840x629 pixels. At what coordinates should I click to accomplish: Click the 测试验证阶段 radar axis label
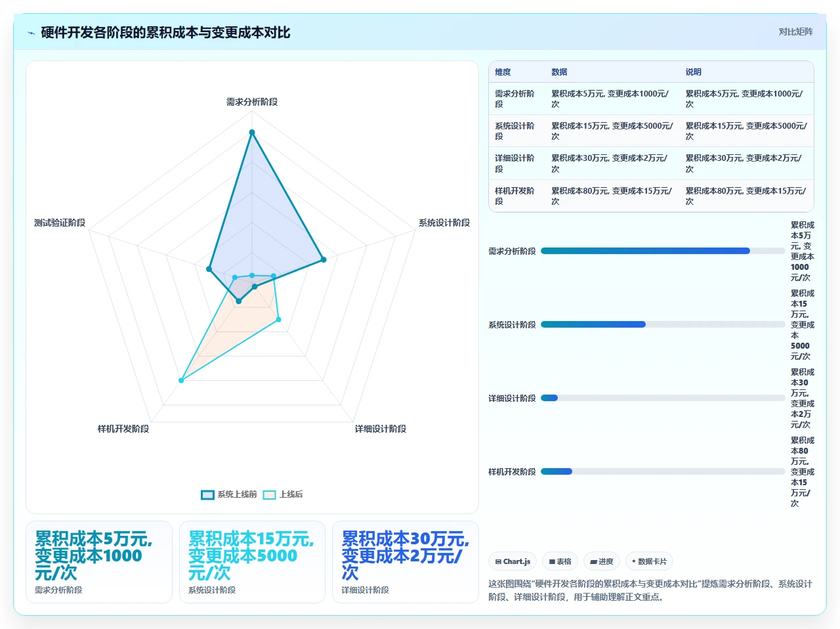60,223
